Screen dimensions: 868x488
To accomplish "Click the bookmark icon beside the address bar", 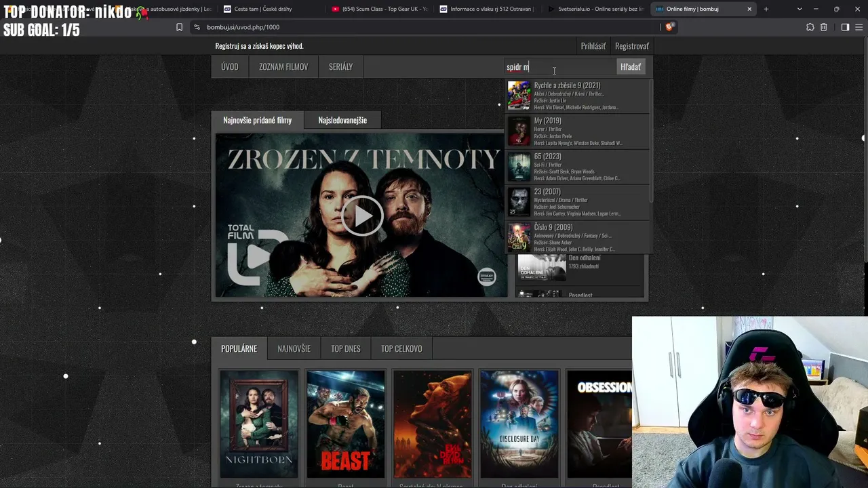I will 179,27.
